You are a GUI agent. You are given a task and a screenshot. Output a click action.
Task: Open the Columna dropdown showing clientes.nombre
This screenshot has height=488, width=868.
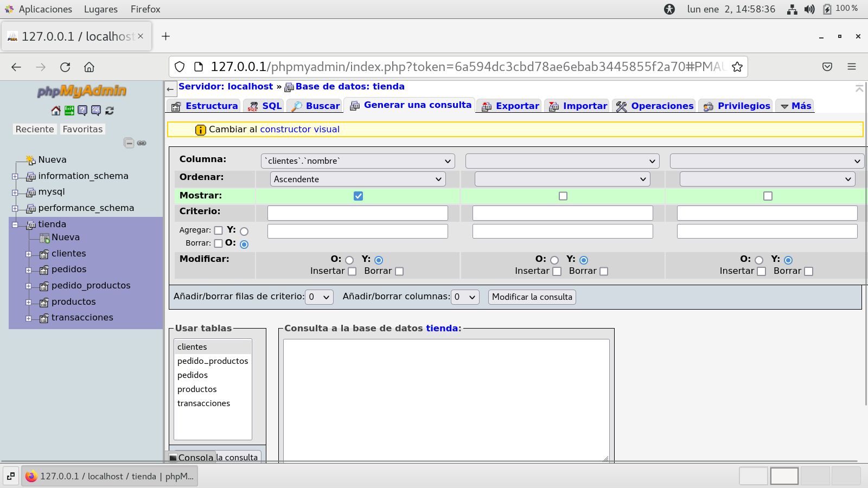coord(358,161)
